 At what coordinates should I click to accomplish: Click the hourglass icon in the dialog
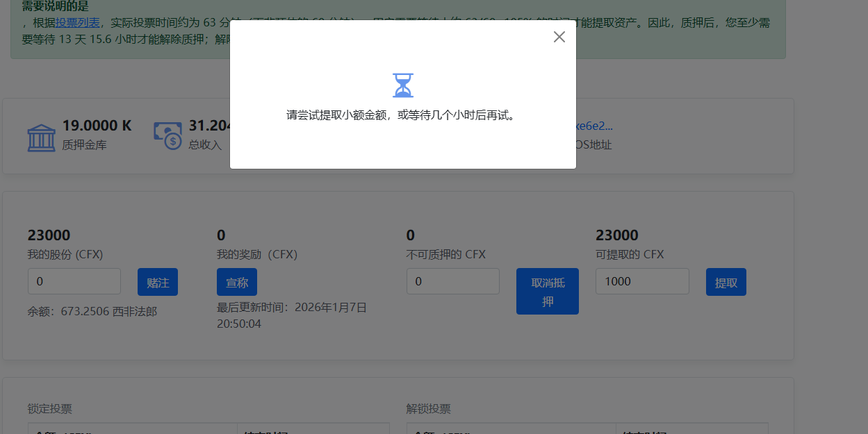(x=403, y=85)
